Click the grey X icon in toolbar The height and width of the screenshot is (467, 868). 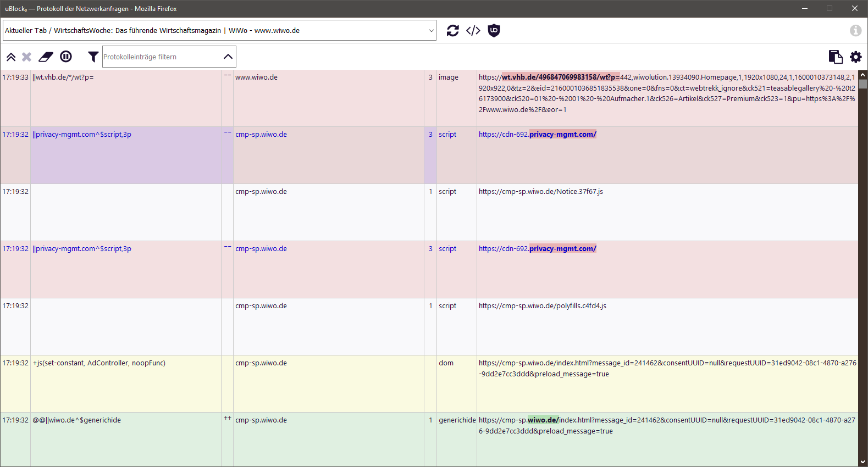26,57
